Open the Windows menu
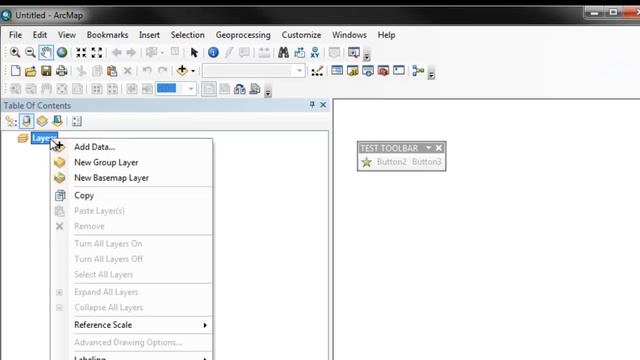 point(349,35)
